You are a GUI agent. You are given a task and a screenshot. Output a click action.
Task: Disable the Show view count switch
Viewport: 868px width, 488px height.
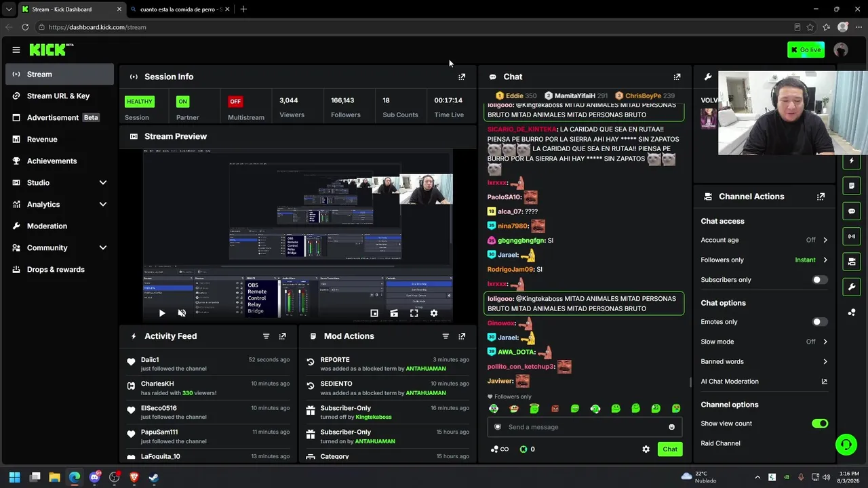point(820,424)
